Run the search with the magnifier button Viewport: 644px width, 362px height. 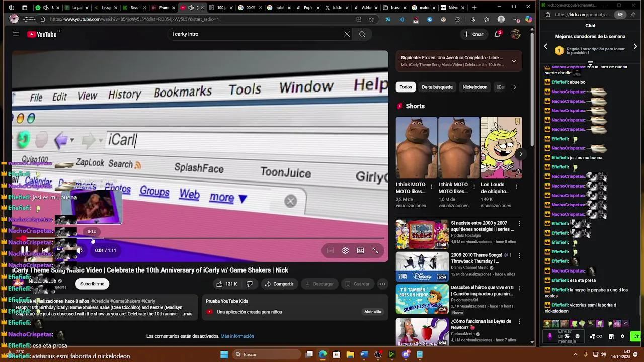coord(362,34)
